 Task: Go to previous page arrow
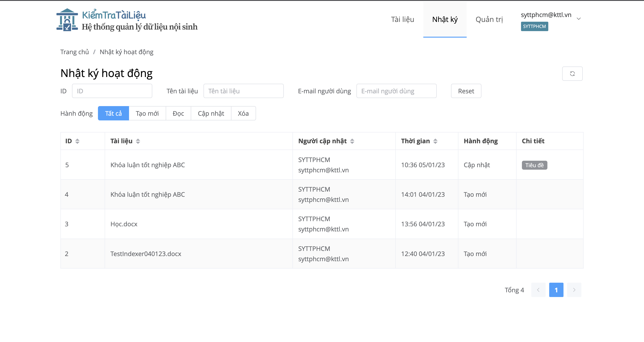[x=538, y=290]
